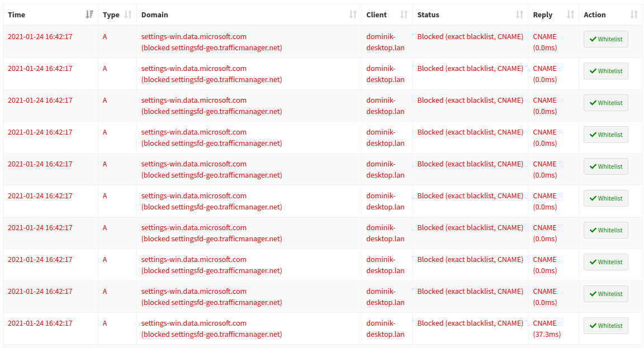Viewport: 644px width, 348px height.
Task: Whitelist the query in the first row
Action: click(x=605, y=39)
